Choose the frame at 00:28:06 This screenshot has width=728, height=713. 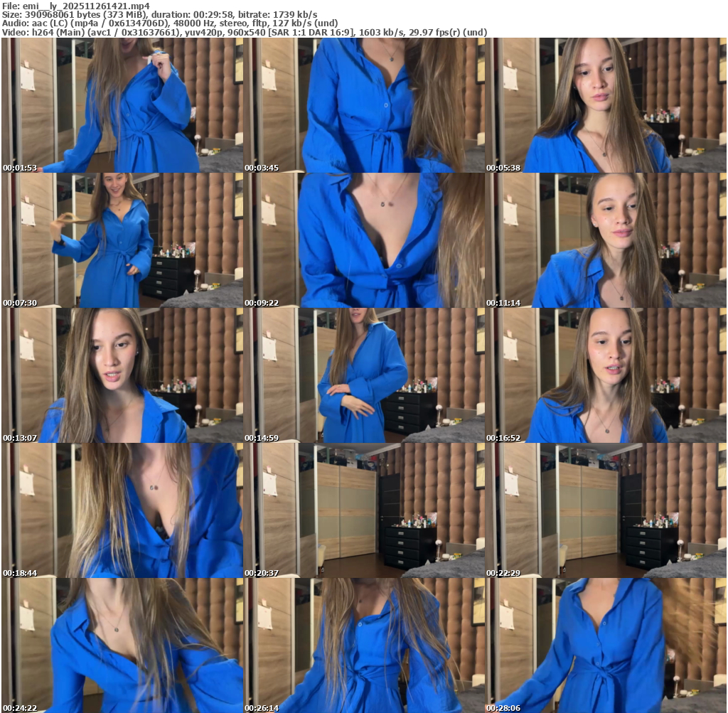pos(606,645)
